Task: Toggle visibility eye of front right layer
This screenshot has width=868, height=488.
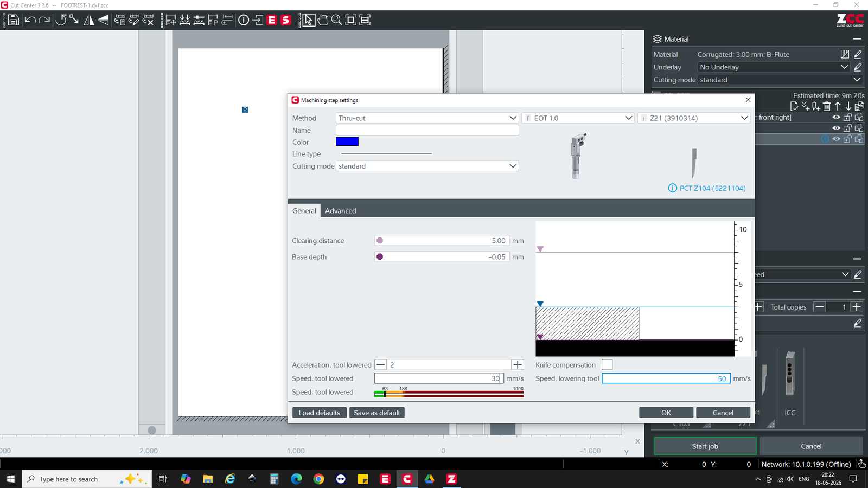Action: pyautogui.click(x=836, y=117)
